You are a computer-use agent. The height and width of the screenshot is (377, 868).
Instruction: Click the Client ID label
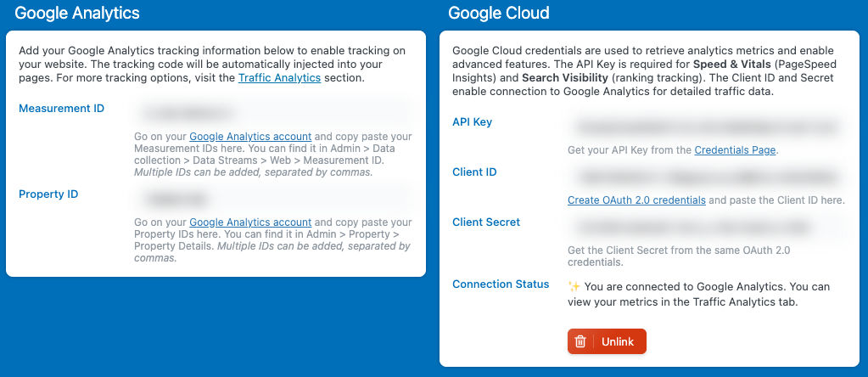click(474, 172)
